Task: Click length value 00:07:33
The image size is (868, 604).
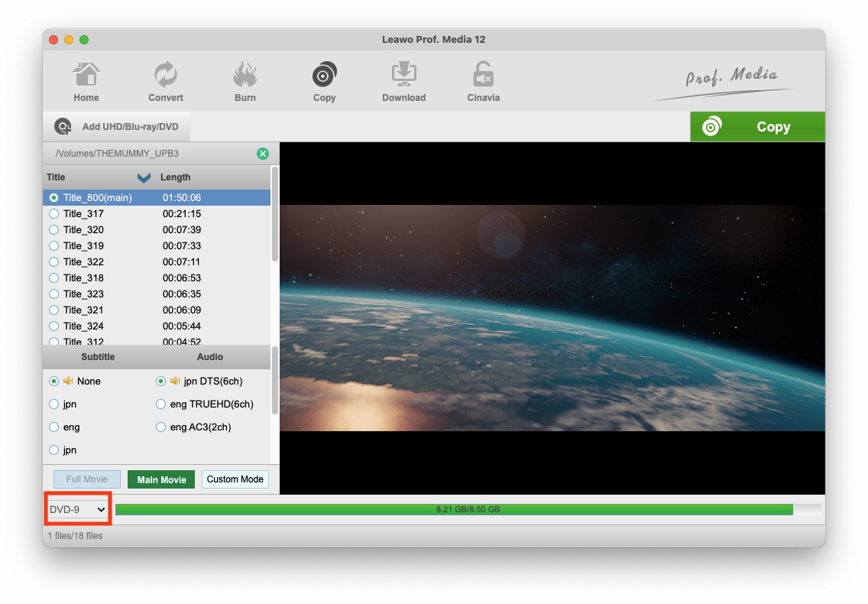Action: pos(182,246)
